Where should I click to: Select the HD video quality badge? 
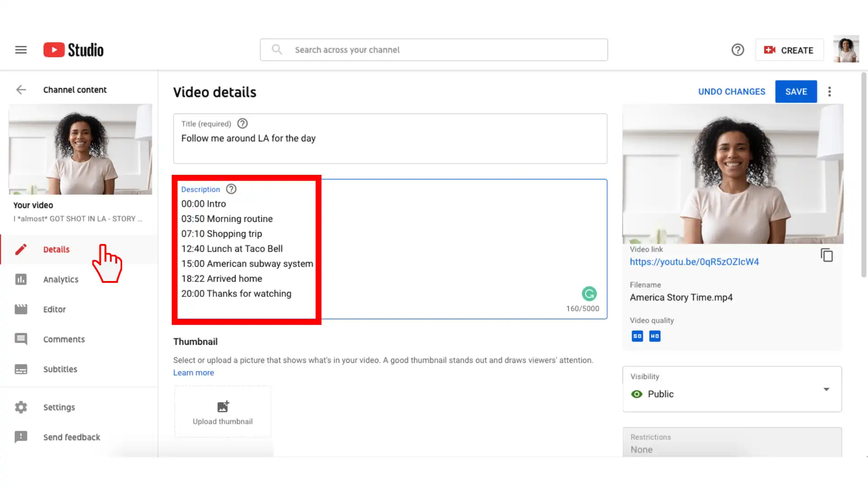pos(655,336)
